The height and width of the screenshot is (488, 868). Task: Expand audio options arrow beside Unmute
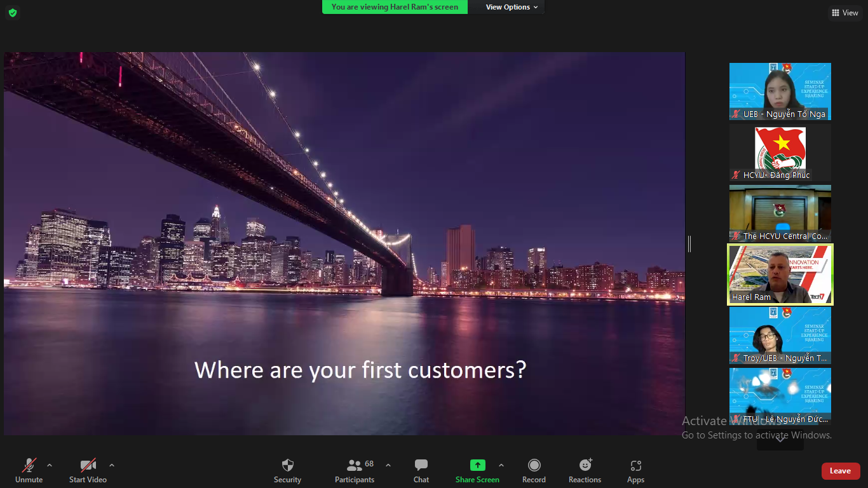tap(50, 464)
